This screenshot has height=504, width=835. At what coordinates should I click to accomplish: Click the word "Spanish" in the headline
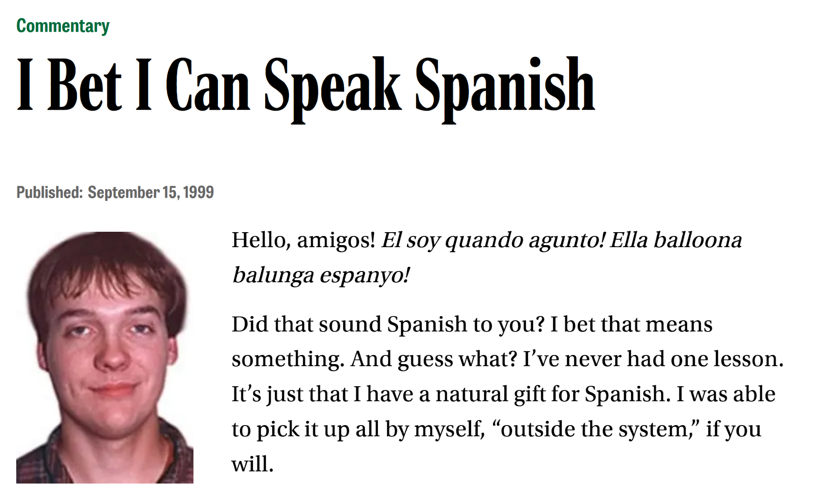(505, 86)
